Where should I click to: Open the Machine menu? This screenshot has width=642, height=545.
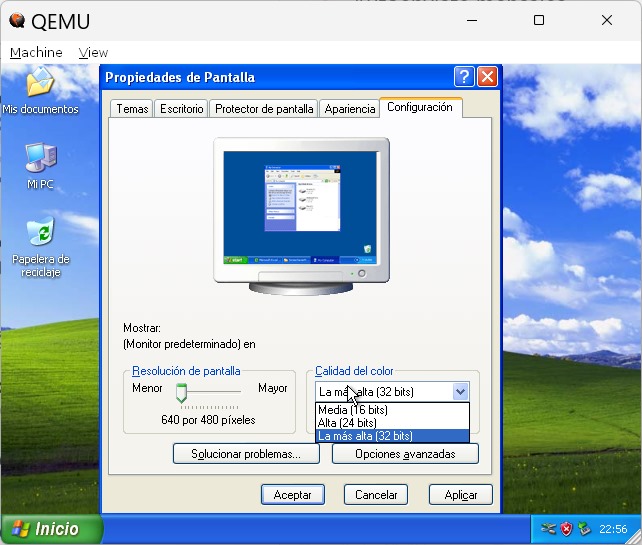pos(36,52)
